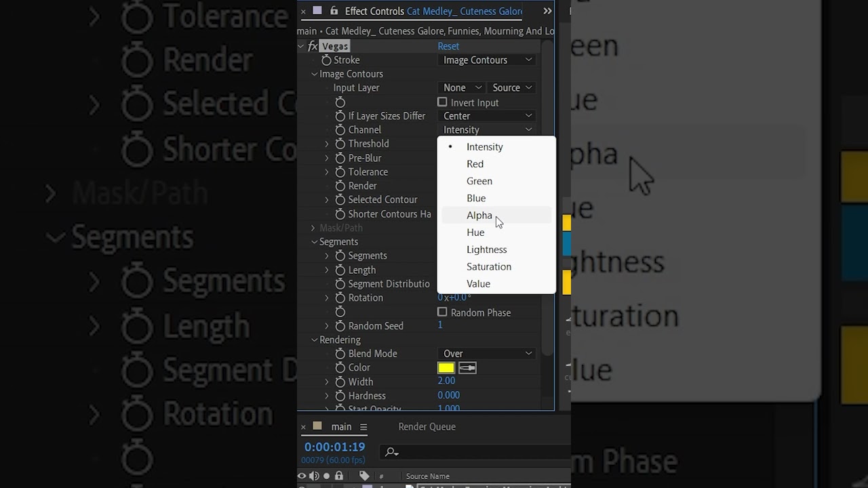Open the Input Layer None dropdown
Viewport: 868px width, 488px height.
(x=462, y=88)
